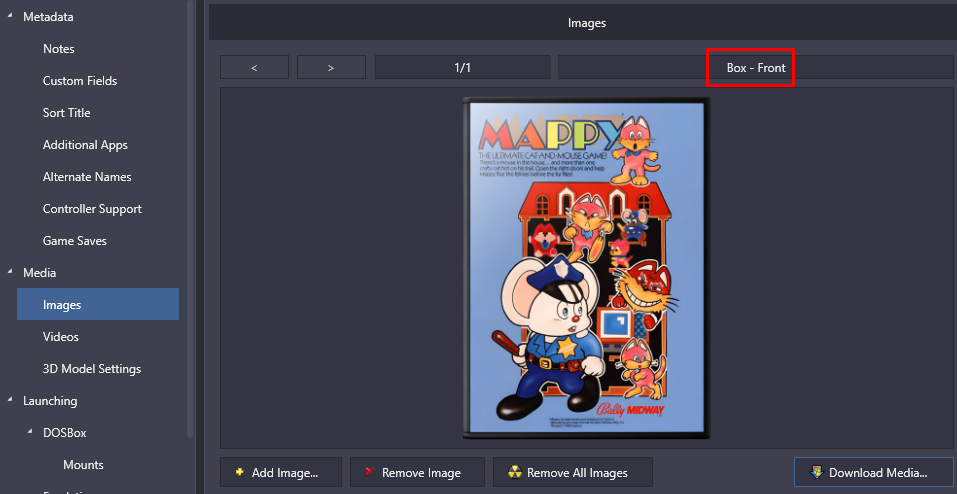This screenshot has width=957, height=494.
Task: Open Game Saves in the sidebar
Action: [75, 241]
